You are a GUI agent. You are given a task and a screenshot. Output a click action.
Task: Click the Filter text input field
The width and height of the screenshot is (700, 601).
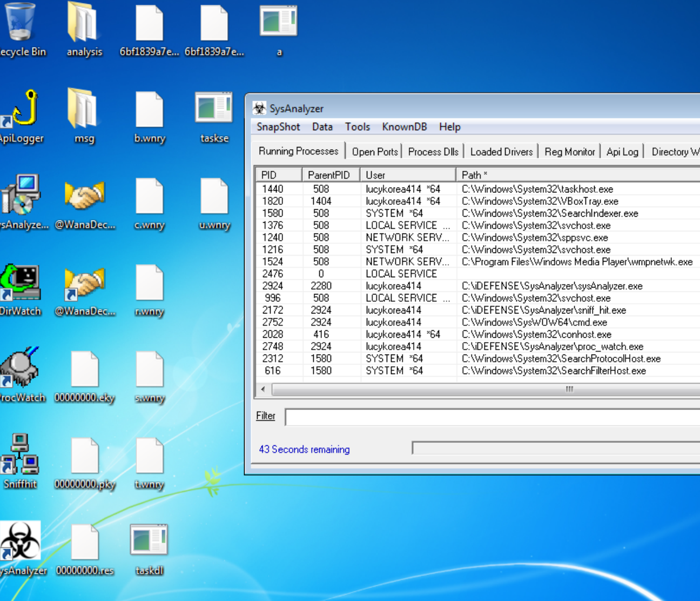pos(493,417)
